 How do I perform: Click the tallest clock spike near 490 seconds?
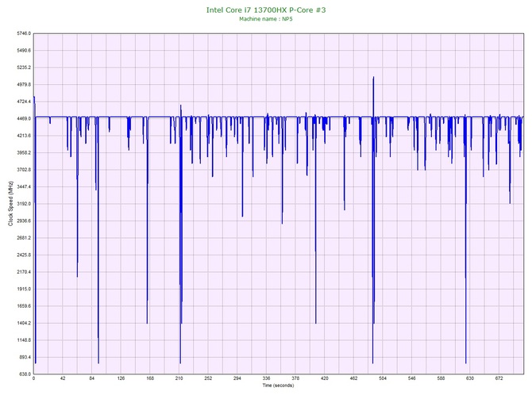pyautogui.click(x=373, y=97)
